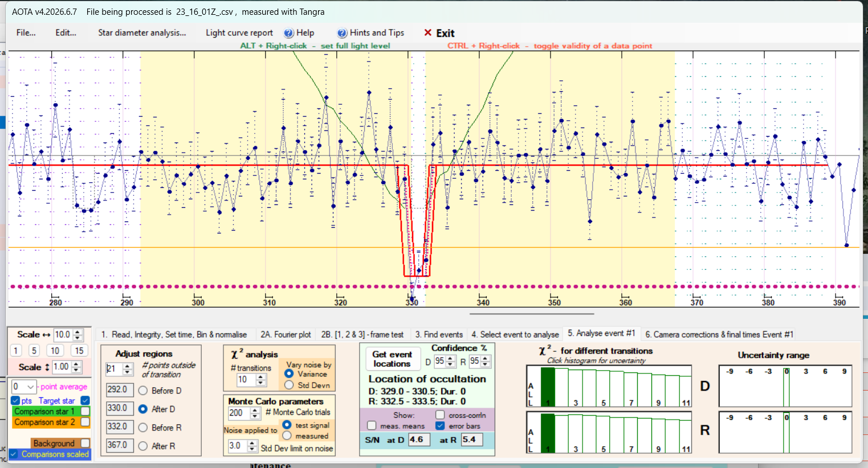This screenshot has height=468, width=868.
Task: Increase the number of Monte Carlo trials
Action: pos(255,410)
